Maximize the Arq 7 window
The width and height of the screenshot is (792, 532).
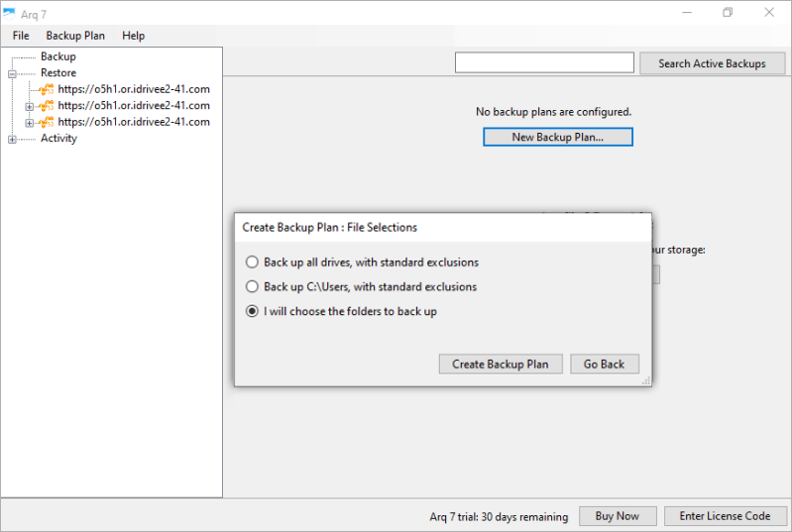[x=728, y=13]
